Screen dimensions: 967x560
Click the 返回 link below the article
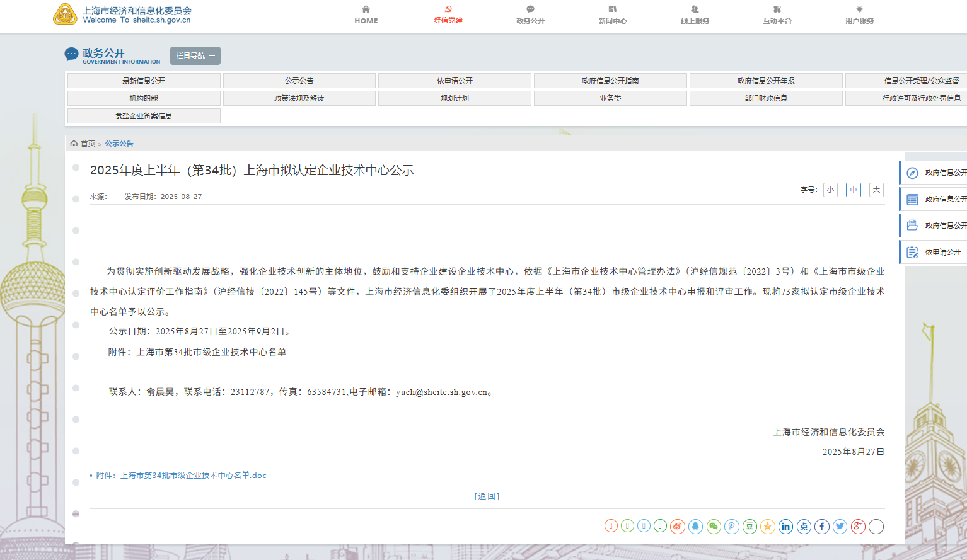487,496
